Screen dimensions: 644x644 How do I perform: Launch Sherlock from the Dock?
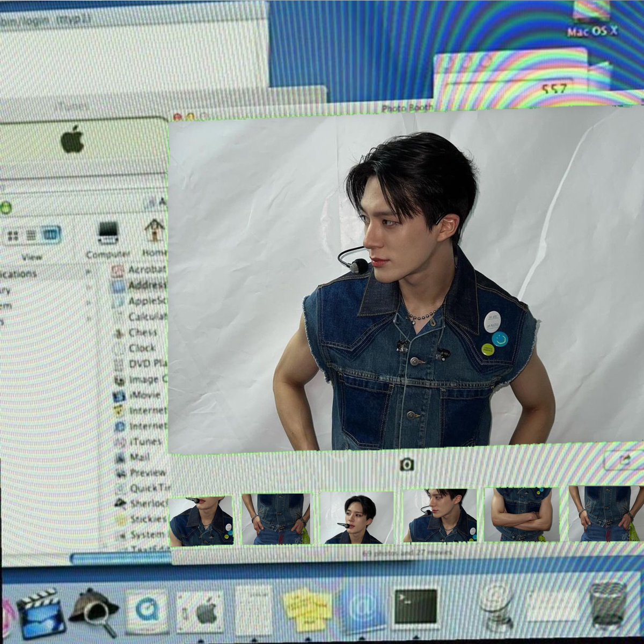tap(93, 612)
